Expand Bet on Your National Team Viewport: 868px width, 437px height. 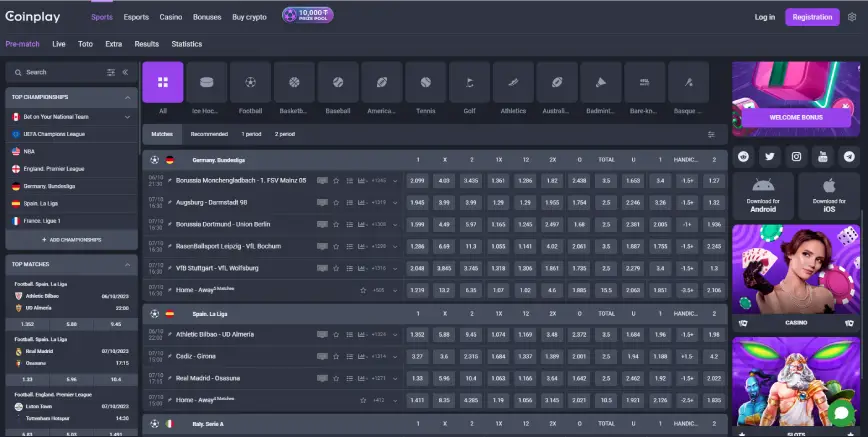coord(127,117)
